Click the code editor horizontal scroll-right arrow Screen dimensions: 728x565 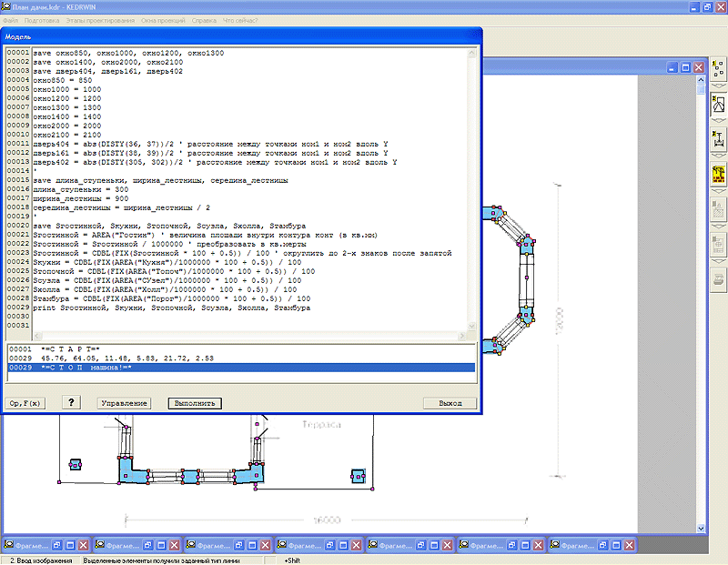[461, 335]
